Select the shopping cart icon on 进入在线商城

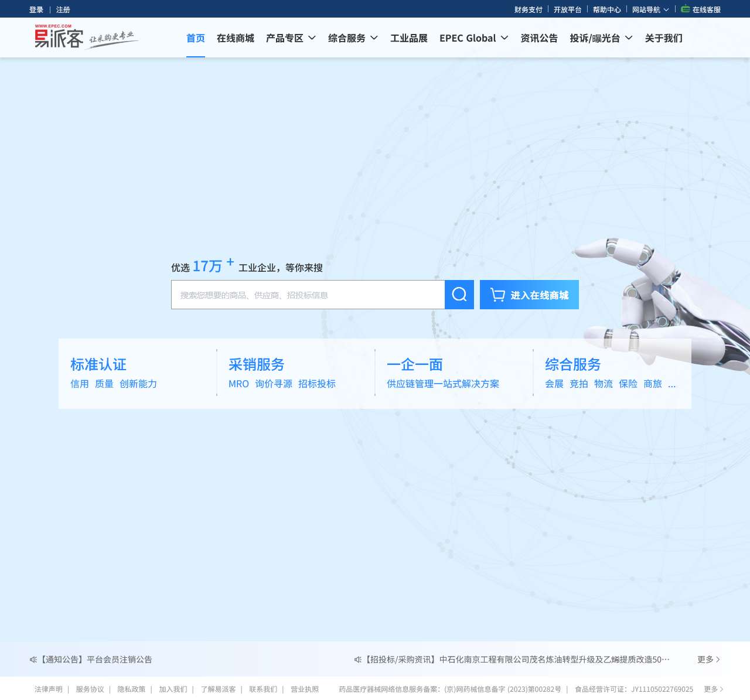pyautogui.click(x=497, y=295)
